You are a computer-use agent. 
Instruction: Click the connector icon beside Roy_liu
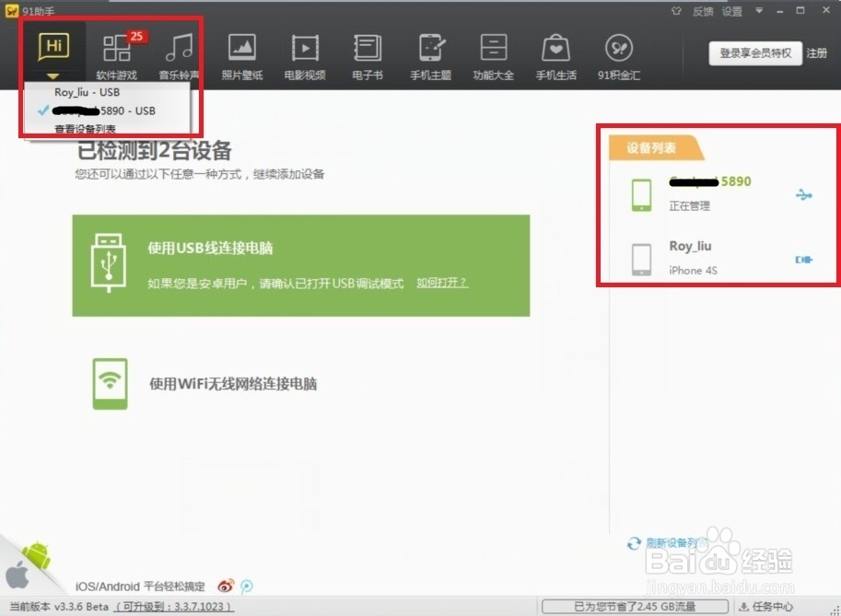click(803, 260)
